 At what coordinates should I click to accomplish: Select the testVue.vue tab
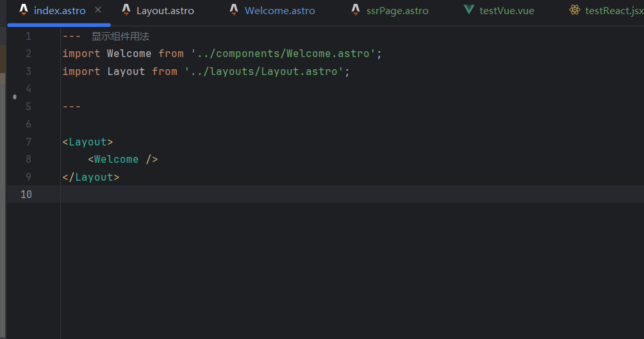(x=506, y=11)
